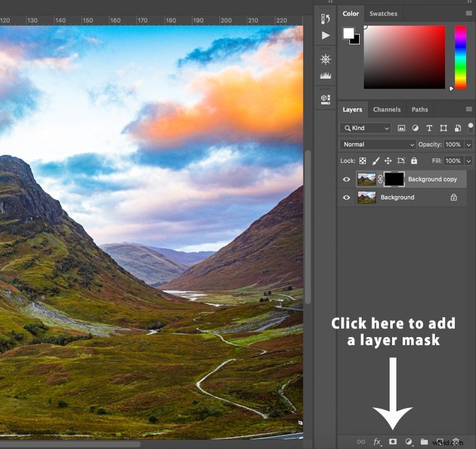Select the white foreground color swatch
476x449 pixels.
349,33
